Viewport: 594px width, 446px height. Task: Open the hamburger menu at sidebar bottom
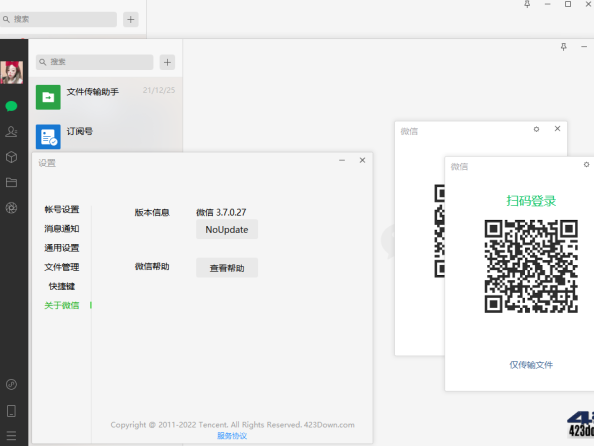pos(11,435)
